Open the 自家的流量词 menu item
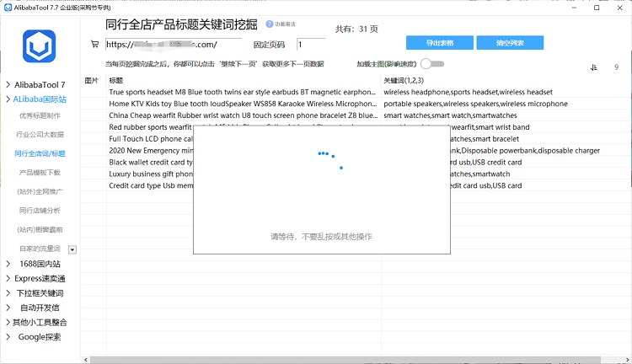 coord(40,249)
